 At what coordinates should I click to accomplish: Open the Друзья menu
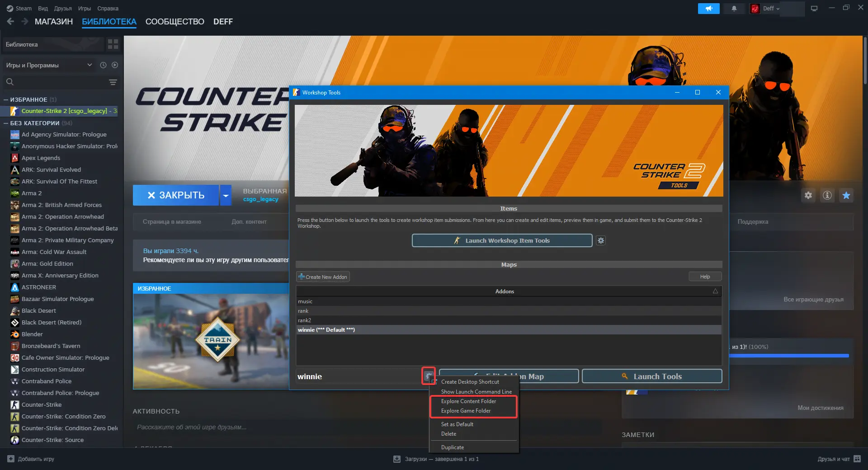point(63,9)
